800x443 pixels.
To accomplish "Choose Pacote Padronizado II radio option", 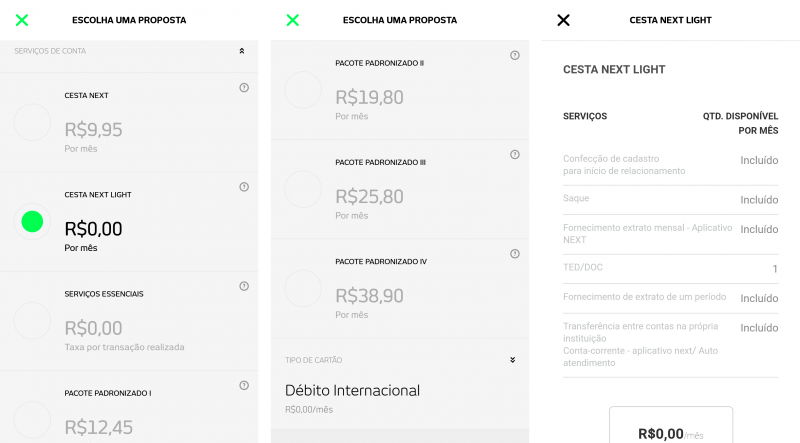I will [303, 90].
